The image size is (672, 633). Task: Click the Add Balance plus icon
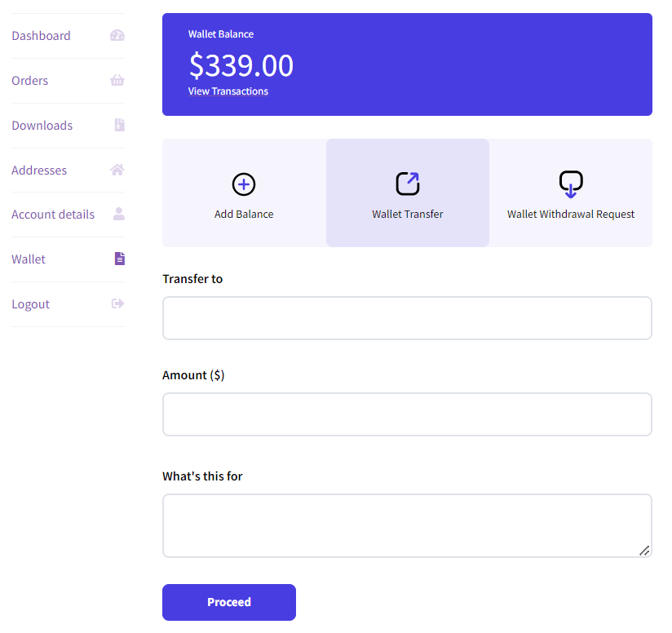click(244, 184)
